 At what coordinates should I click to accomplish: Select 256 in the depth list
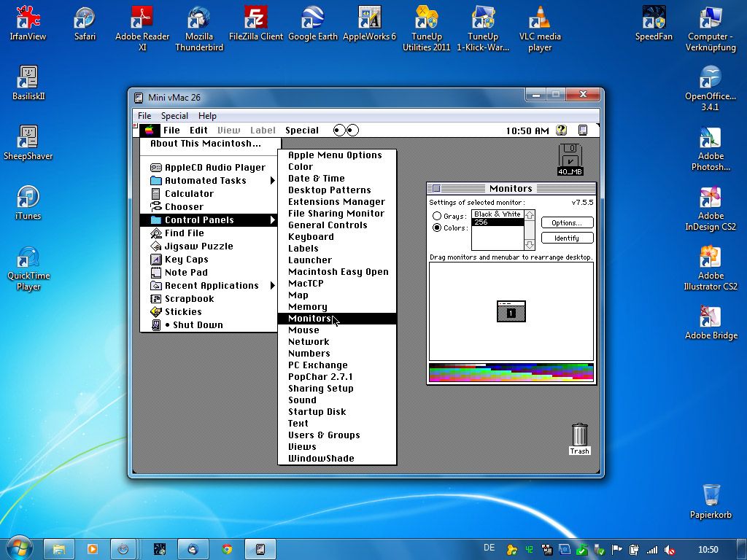498,222
